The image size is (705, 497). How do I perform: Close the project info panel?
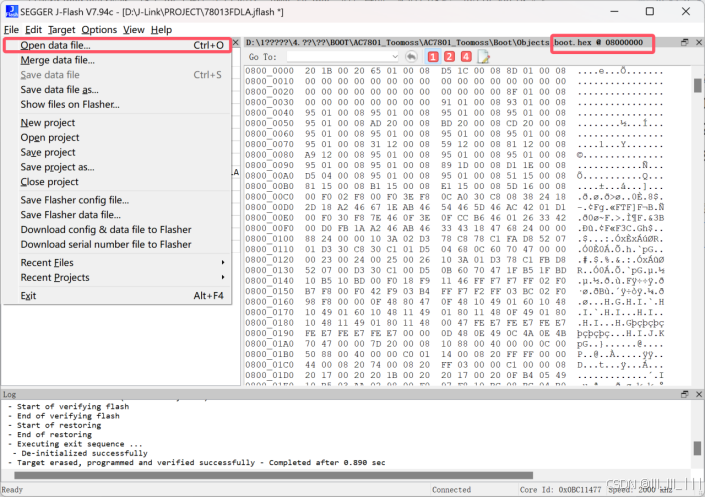coord(236,42)
